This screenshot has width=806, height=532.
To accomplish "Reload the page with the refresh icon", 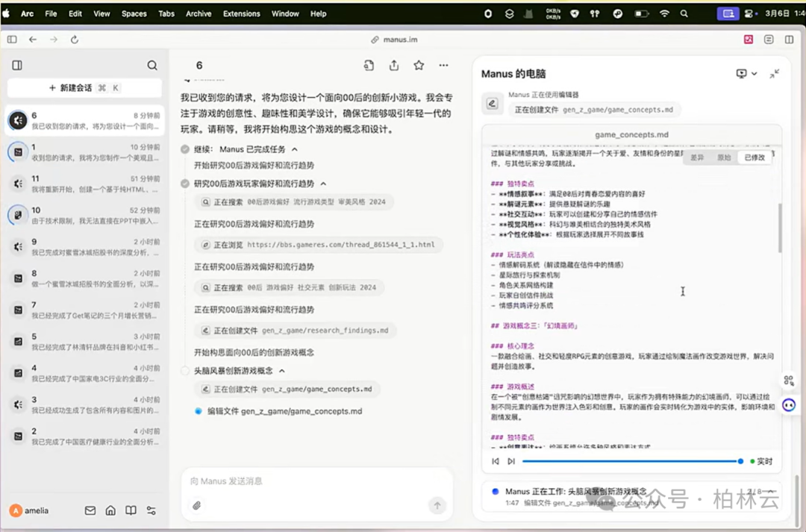I will coord(75,40).
